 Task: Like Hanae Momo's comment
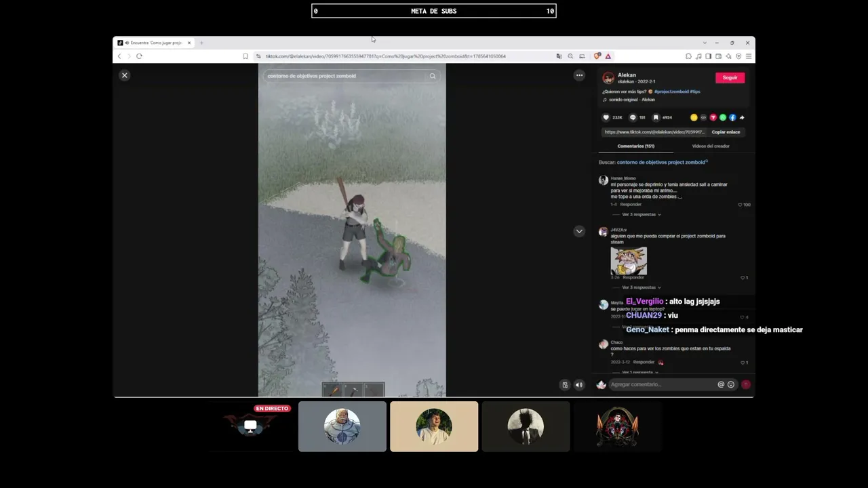[x=740, y=204]
